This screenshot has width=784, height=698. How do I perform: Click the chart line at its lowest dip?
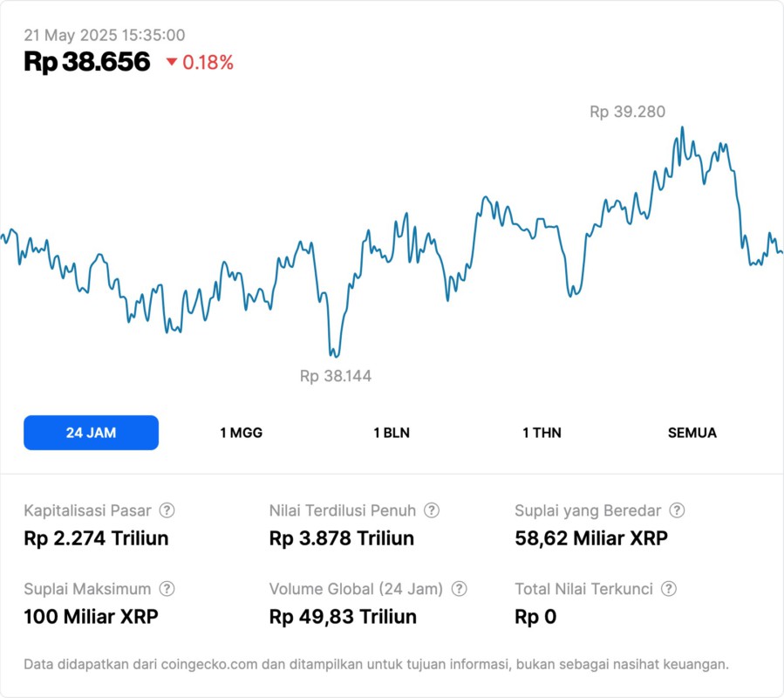click(332, 355)
